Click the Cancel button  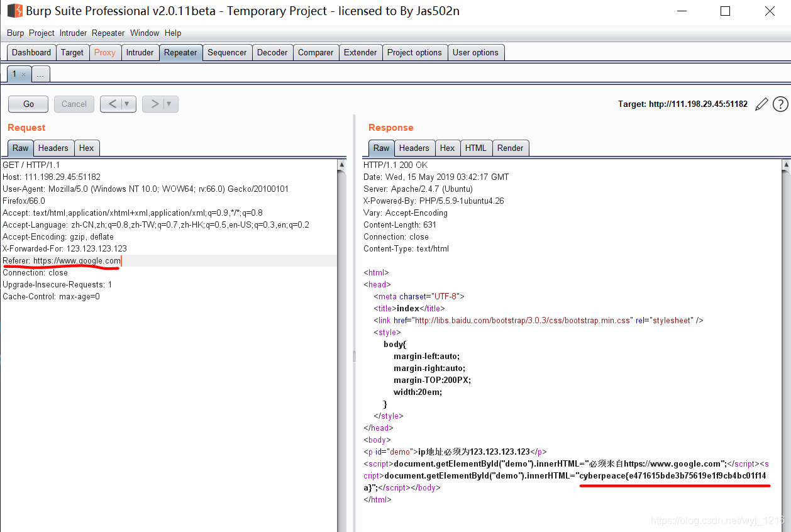(74, 104)
